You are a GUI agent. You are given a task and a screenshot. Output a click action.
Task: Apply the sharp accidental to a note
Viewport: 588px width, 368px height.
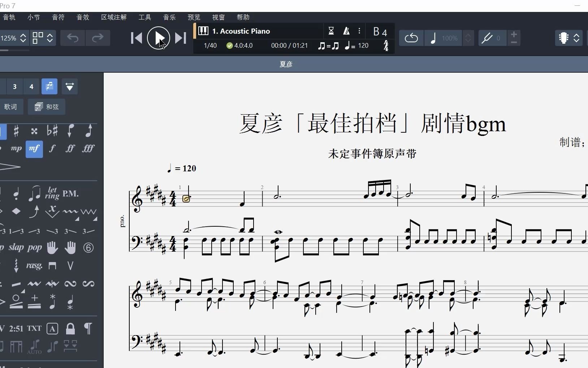pos(16,131)
